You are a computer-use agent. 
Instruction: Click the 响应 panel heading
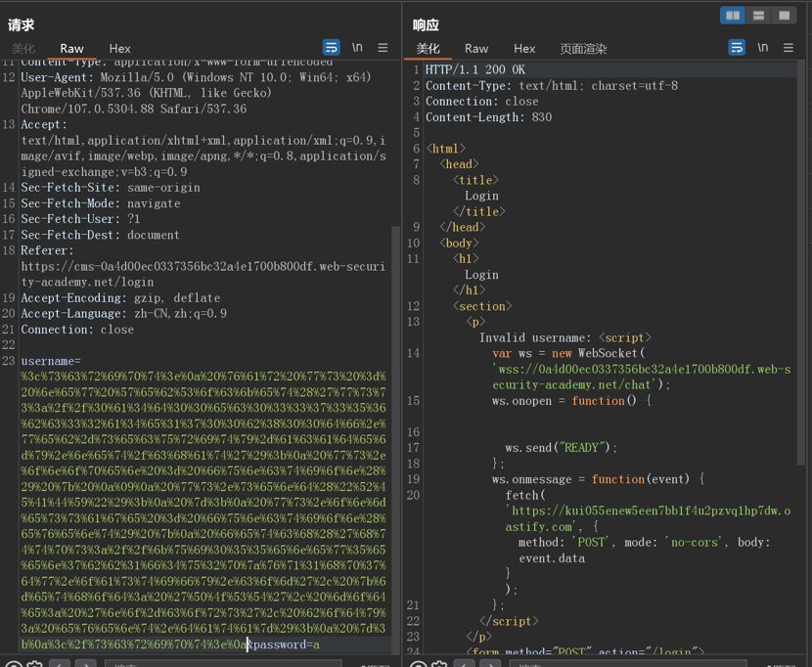point(426,24)
